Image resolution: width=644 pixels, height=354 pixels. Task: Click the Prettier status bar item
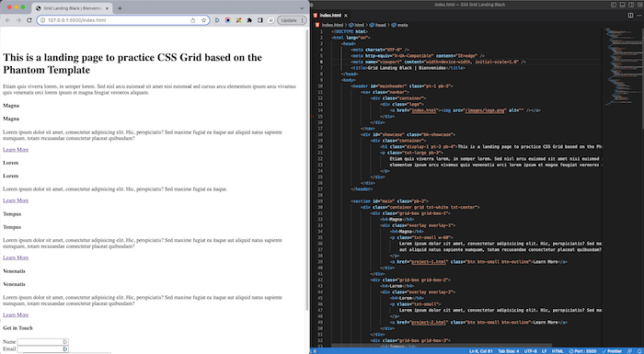pyautogui.click(x=612, y=351)
